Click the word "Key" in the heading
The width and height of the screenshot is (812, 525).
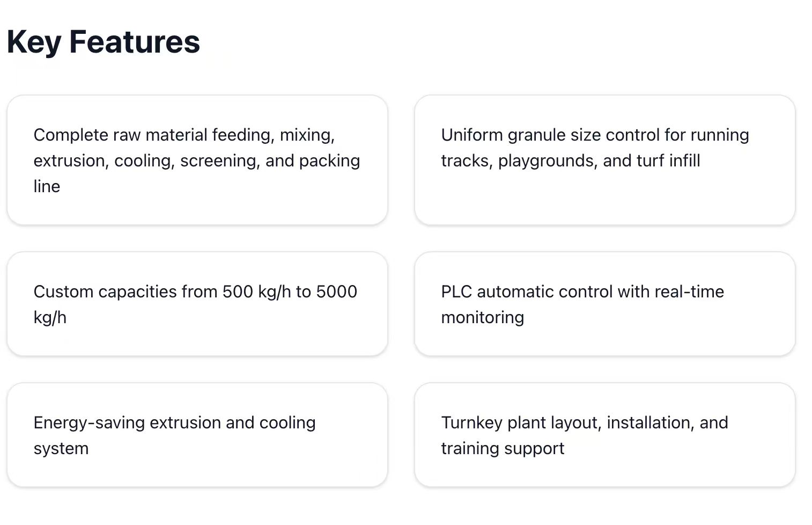pos(33,42)
